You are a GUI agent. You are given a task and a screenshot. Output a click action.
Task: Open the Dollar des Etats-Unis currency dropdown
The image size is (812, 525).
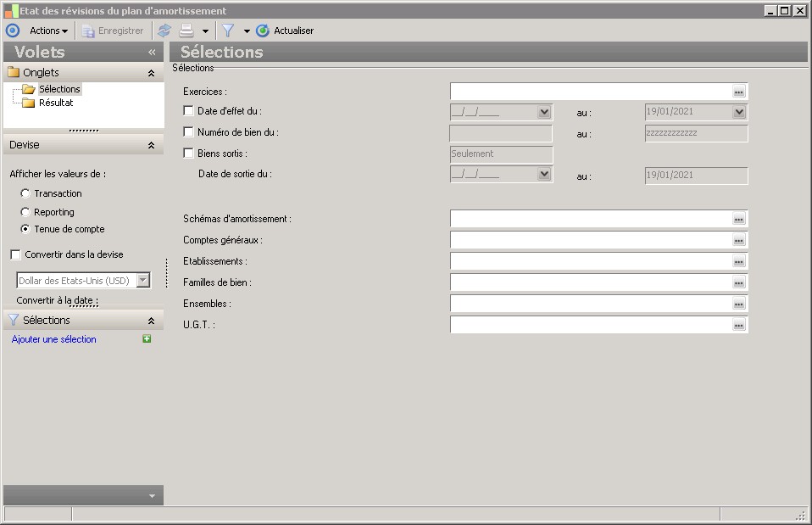point(142,280)
